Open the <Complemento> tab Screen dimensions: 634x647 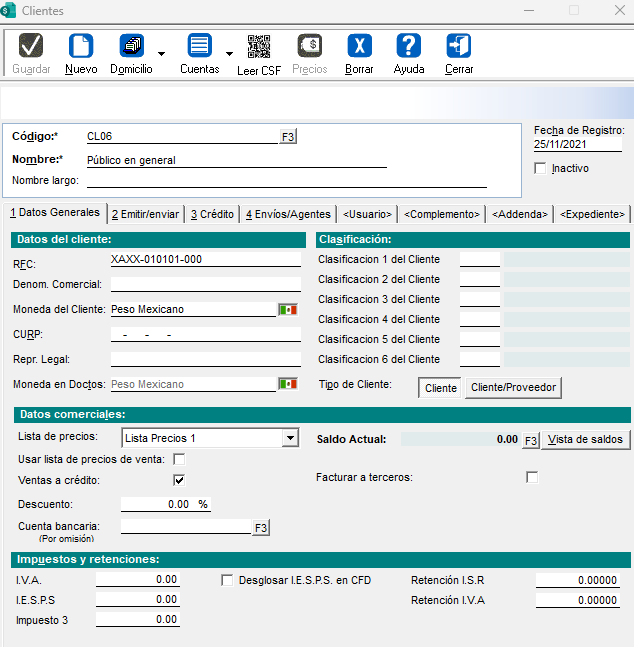pyautogui.click(x=442, y=215)
